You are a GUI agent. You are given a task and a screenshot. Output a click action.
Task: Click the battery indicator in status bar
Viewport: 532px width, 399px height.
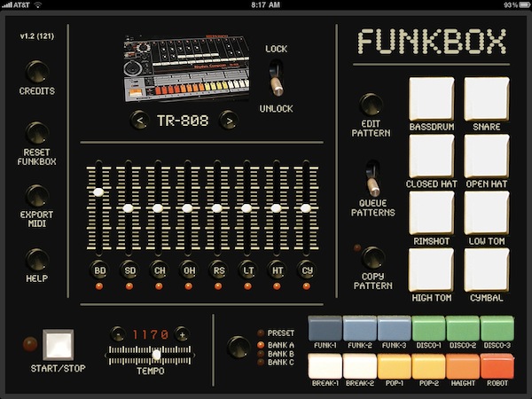[x=525, y=4]
